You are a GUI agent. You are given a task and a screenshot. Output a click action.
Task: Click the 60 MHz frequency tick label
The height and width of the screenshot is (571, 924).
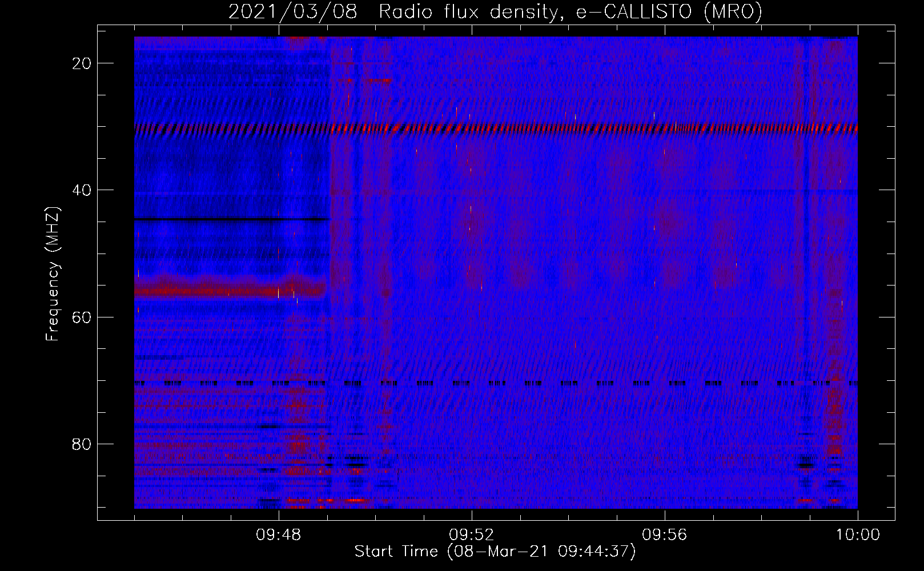[82, 317]
